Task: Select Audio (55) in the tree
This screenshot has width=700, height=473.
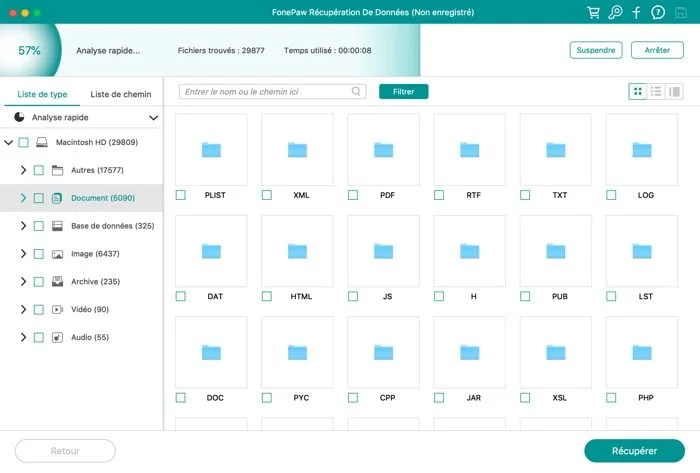Action: coord(90,337)
